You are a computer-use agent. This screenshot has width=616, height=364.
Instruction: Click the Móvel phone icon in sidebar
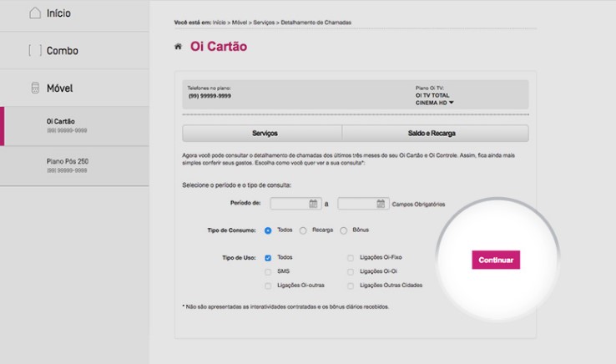(35, 88)
